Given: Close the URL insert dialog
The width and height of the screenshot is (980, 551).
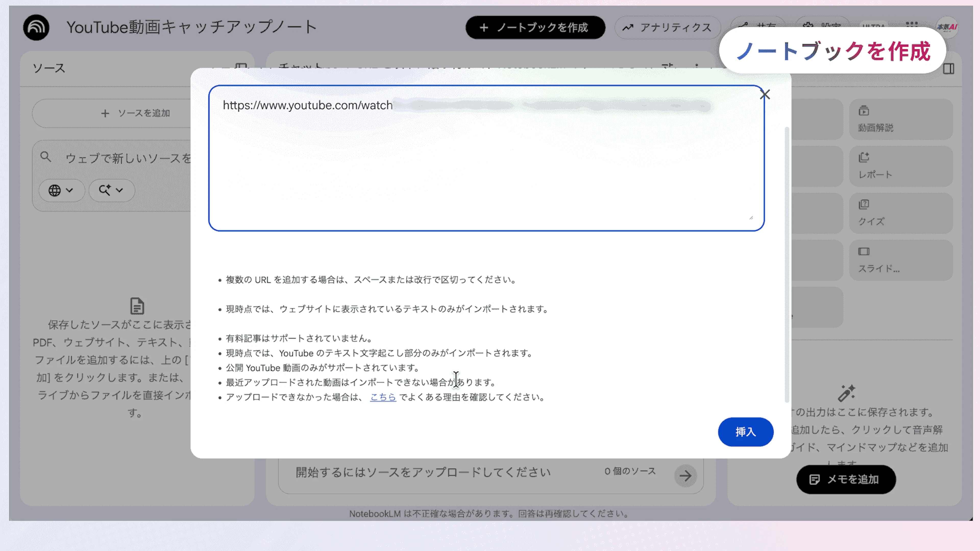Looking at the screenshot, I should pyautogui.click(x=765, y=94).
